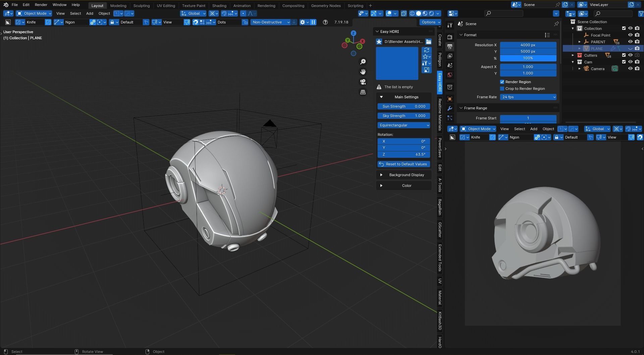The image size is (644, 355).
Task: Open the Options dropdown in viewport
Action: click(x=430, y=22)
